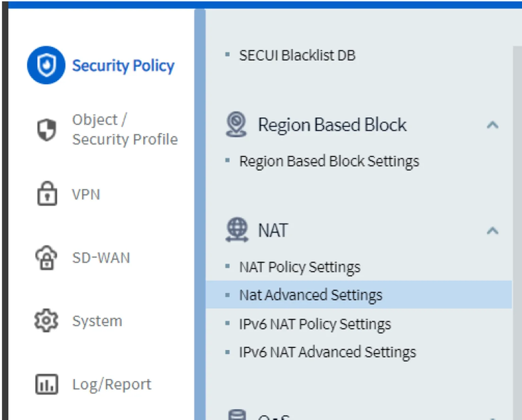Select Security Policy in the sidebar menu
The width and height of the screenshot is (522, 420).
click(123, 66)
